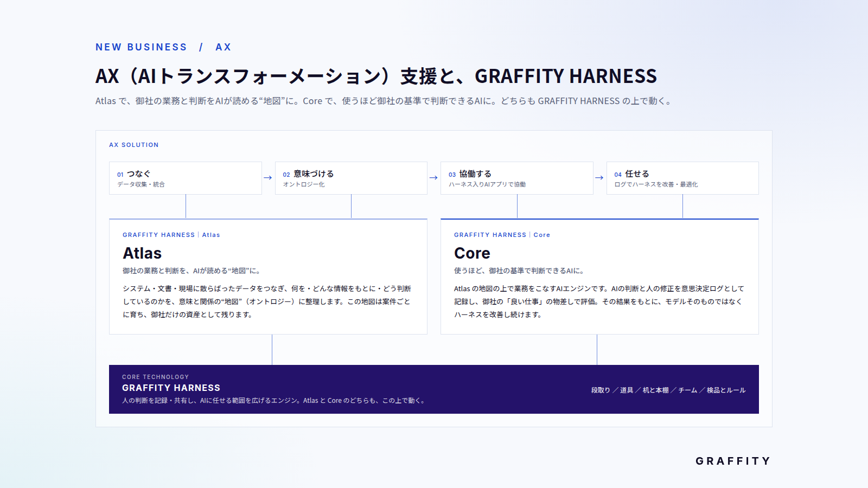
Task: Click the 'GRAFFITY HARNESS | Atlas' label
Action: tap(171, 235)
